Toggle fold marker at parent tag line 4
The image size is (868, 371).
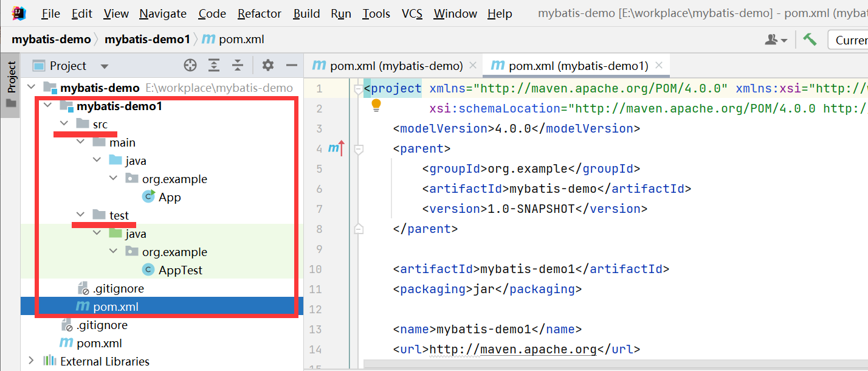[359, 148]
